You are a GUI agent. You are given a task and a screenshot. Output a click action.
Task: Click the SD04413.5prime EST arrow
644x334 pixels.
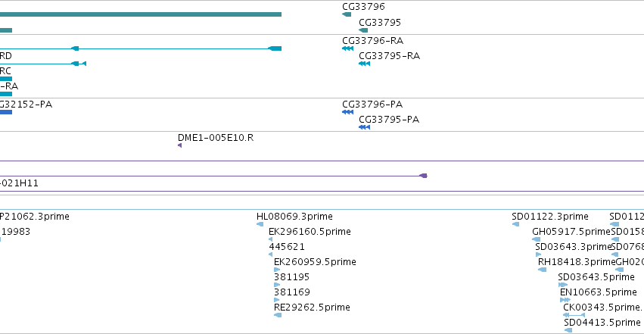point(568,330)
